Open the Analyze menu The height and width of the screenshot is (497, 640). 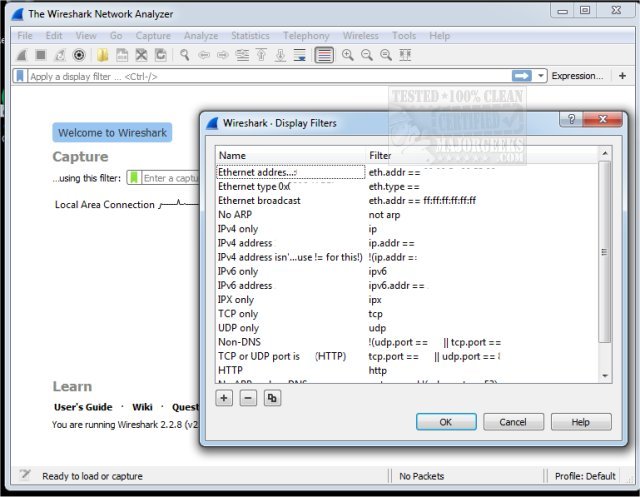tap(201, 36)
